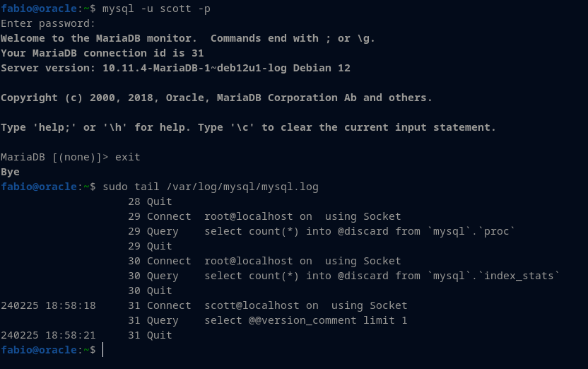Viewport: 588px width, 369px height.
Task: Click the "MariaDB [(none)]>" prompt
Action: click(x=55, y=157)
